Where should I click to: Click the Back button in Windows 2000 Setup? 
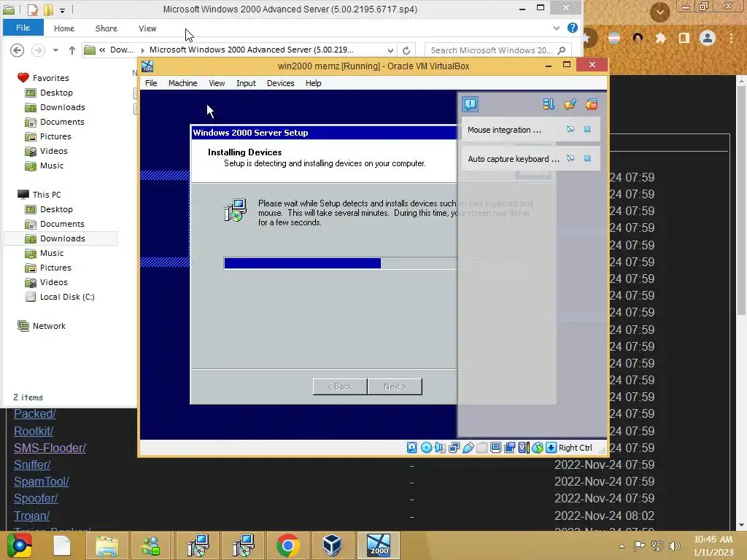340,386
